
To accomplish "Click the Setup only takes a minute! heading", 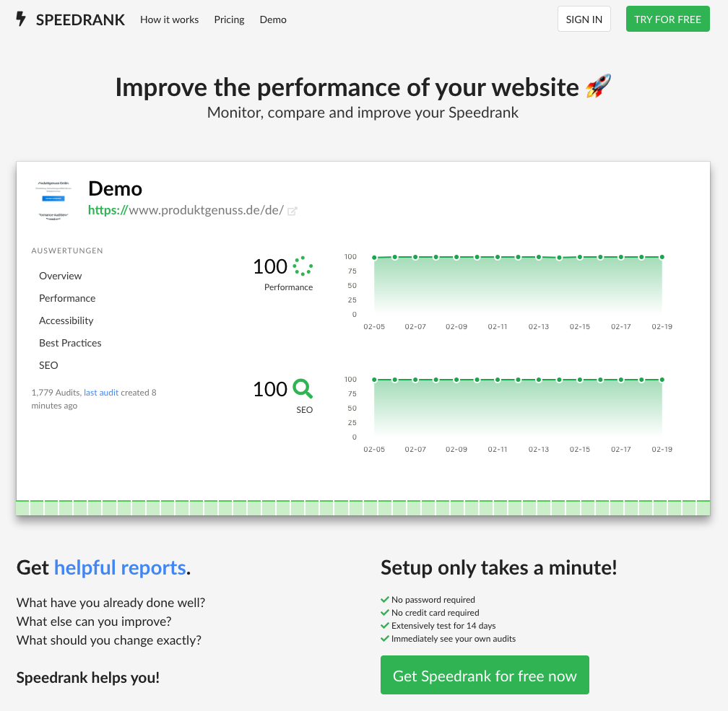I will [498, 567].
